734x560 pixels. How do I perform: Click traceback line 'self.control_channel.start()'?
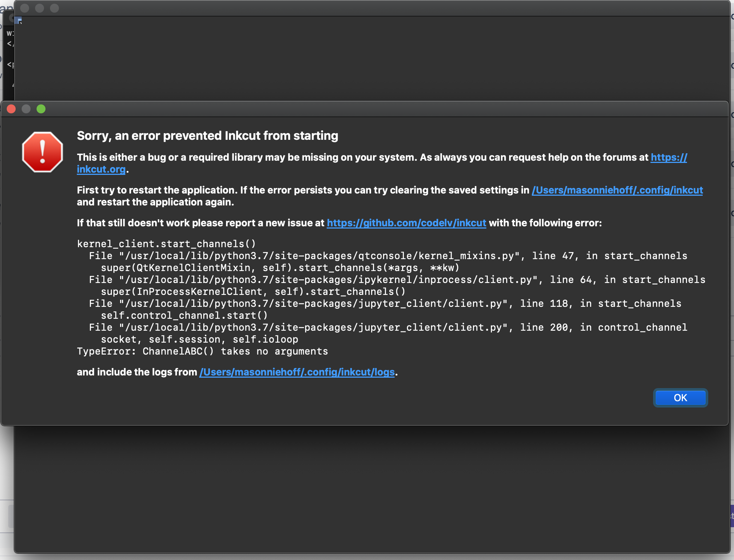coord(184,315)
